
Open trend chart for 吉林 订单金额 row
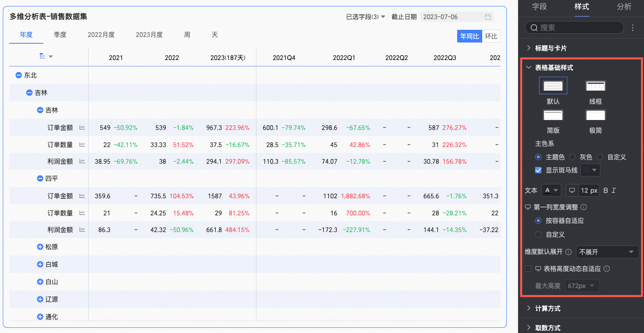(82, 128)
